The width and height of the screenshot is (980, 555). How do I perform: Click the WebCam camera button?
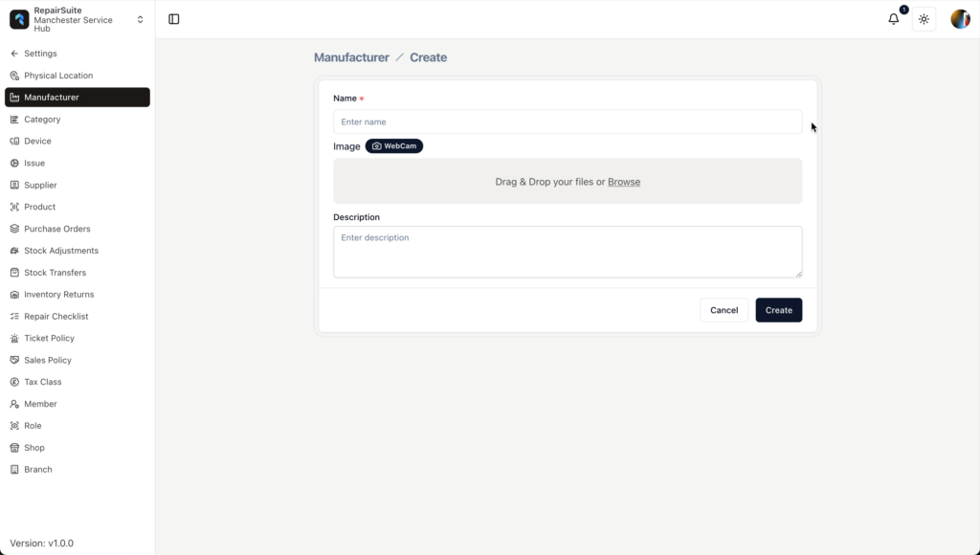393,146
